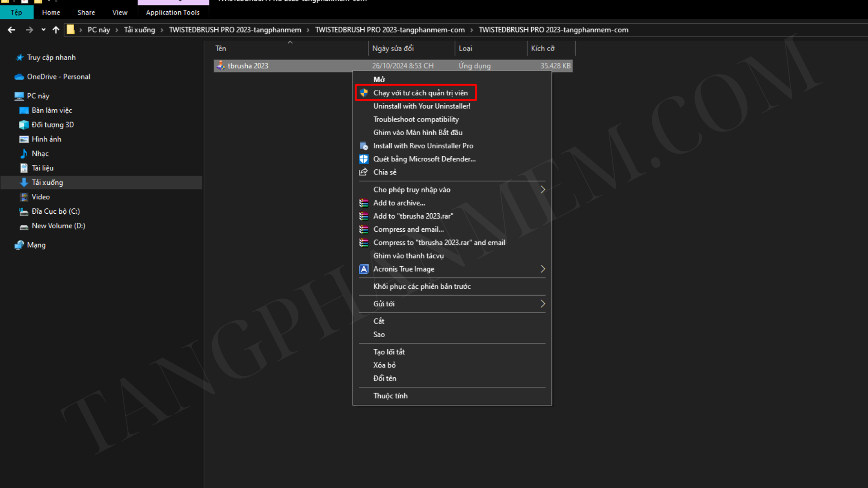
Task: Choose Troubleshoot compatibility menu entry
Action: click(416, 119)
